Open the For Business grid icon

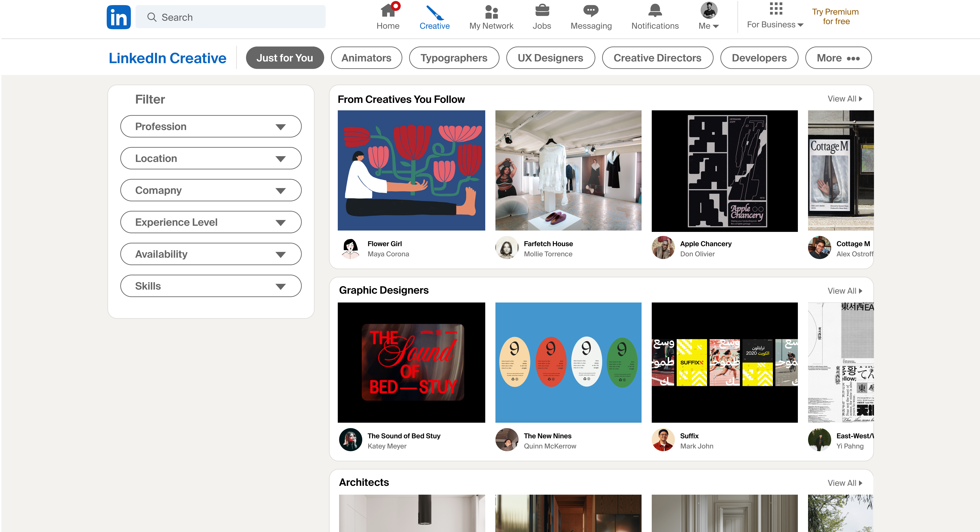click(x=776, y=8)
